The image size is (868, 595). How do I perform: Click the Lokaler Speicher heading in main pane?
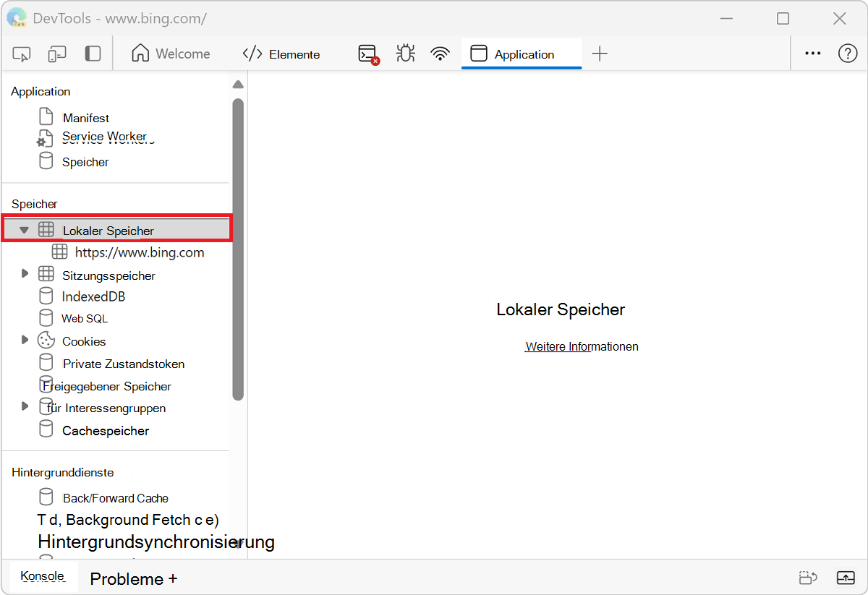[561, 309]
